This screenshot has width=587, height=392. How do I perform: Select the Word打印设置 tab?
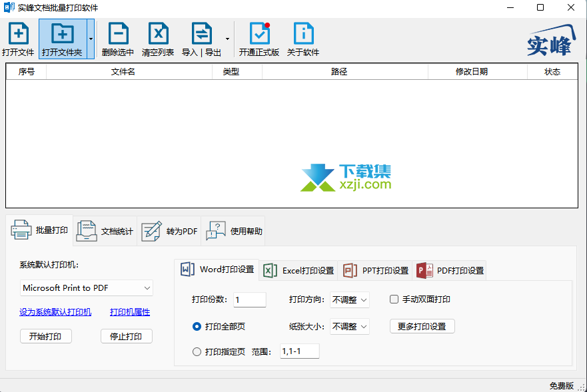coord(217,270)
